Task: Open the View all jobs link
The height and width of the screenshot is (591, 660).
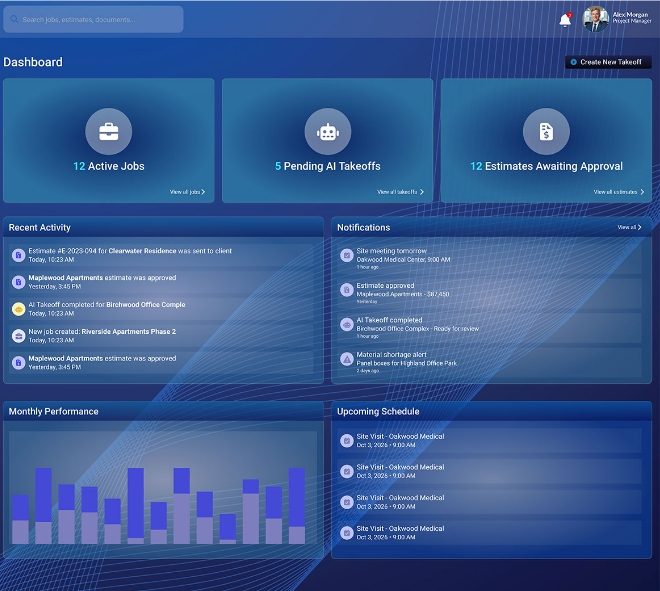Action: pyautogui.click(x=187, y=192)
